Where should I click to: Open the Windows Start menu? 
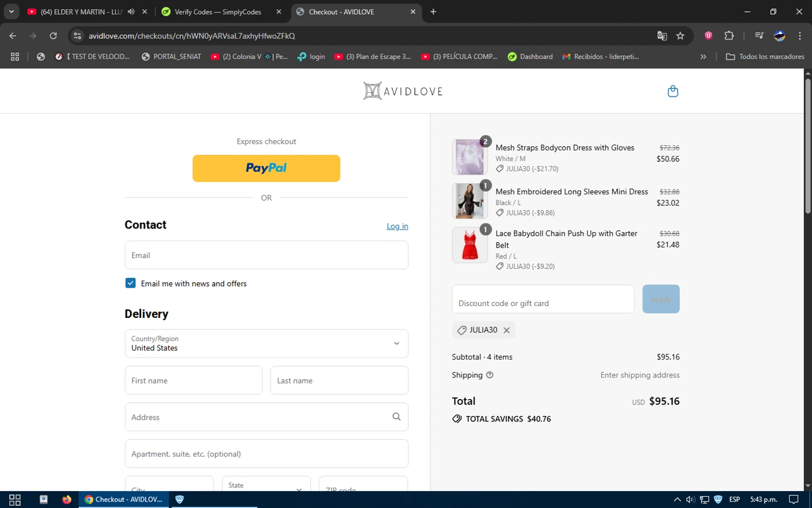click(15, 499)
